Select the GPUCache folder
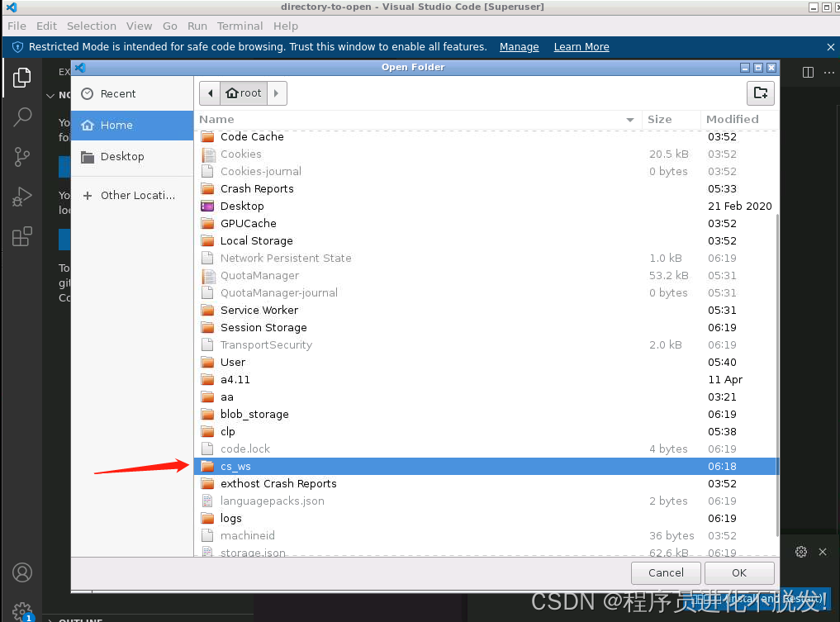The image size is (840, 622). coord(486,223)
